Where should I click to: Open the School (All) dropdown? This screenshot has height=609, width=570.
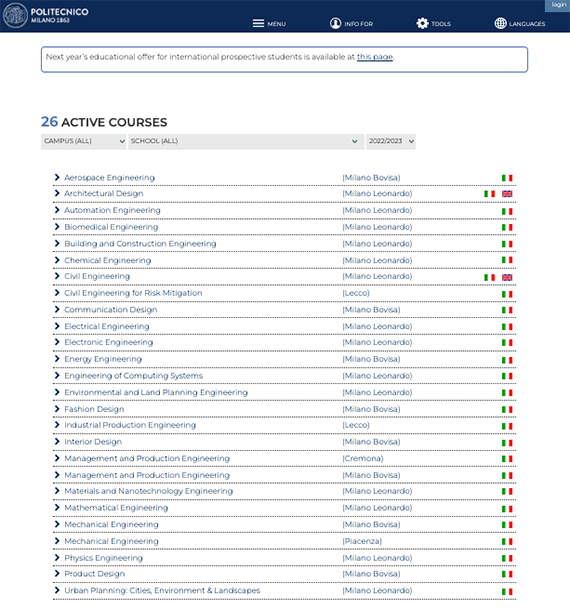point(245,141)
